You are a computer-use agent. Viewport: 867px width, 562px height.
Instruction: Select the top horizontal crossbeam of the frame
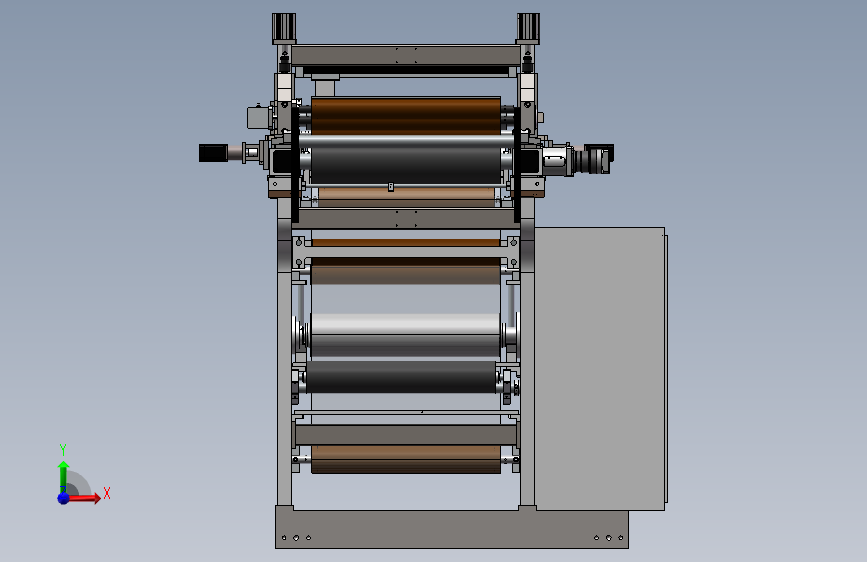pos(406,55)
